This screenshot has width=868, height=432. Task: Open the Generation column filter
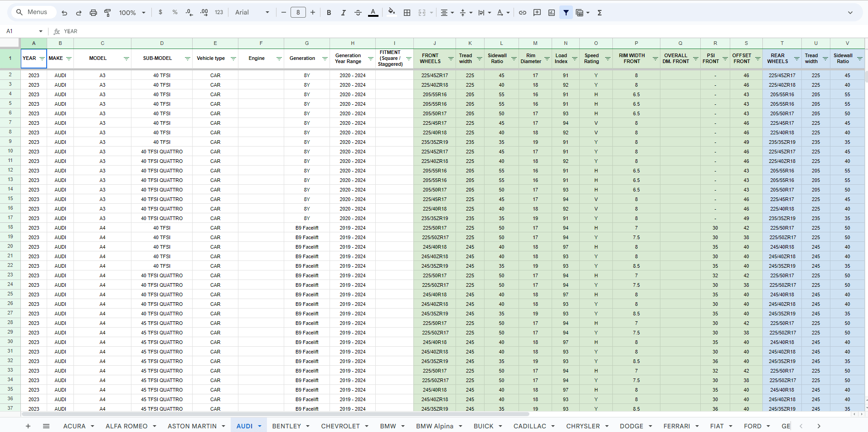pyautogui.click(x=325, y=59)
